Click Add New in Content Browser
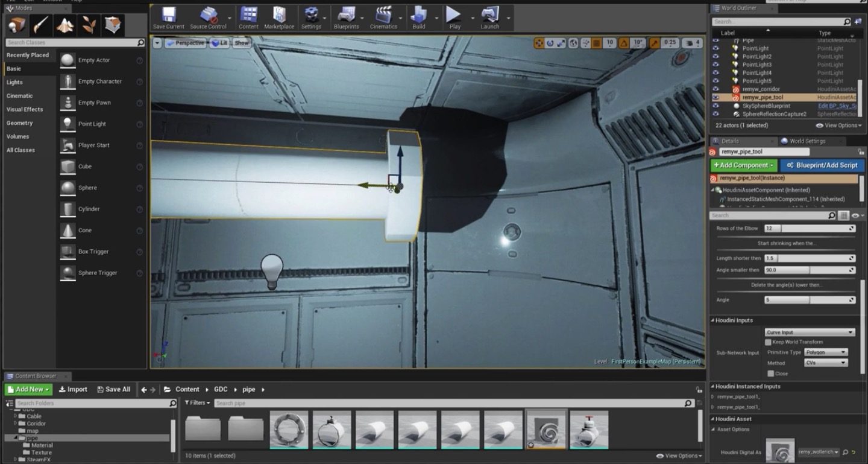 tap(28, 390)
